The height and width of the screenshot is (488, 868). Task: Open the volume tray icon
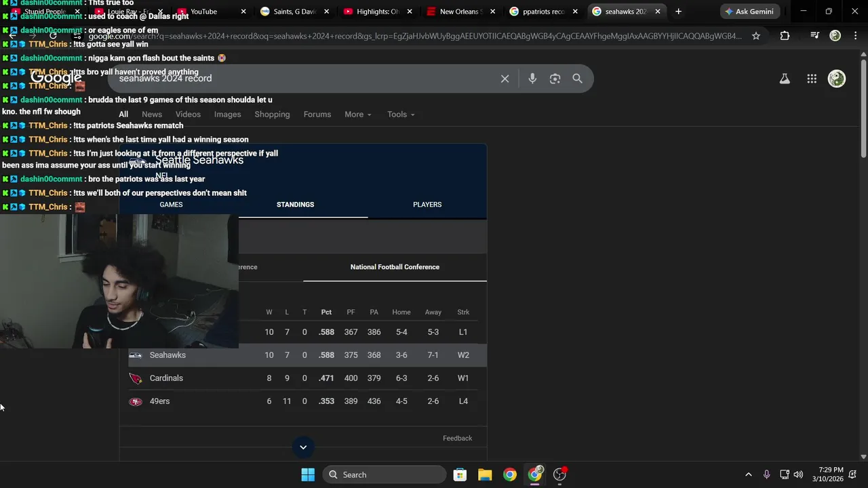[798, 474]
